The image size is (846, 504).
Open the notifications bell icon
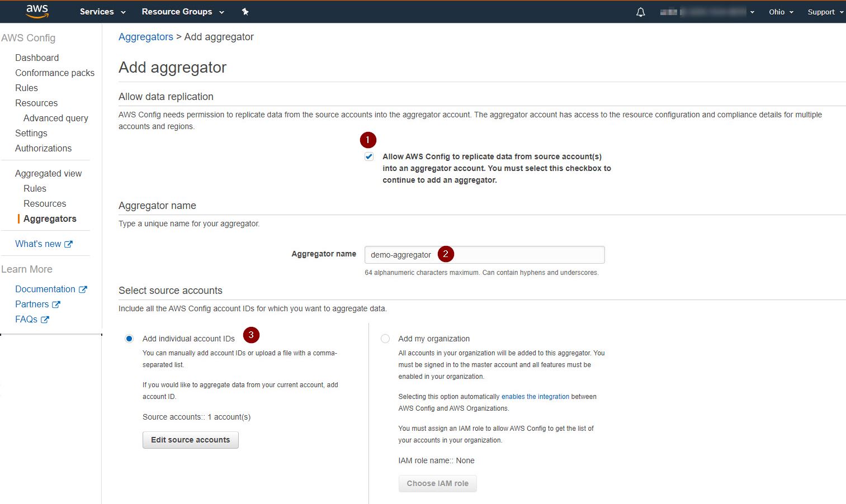tap(641, 12)
